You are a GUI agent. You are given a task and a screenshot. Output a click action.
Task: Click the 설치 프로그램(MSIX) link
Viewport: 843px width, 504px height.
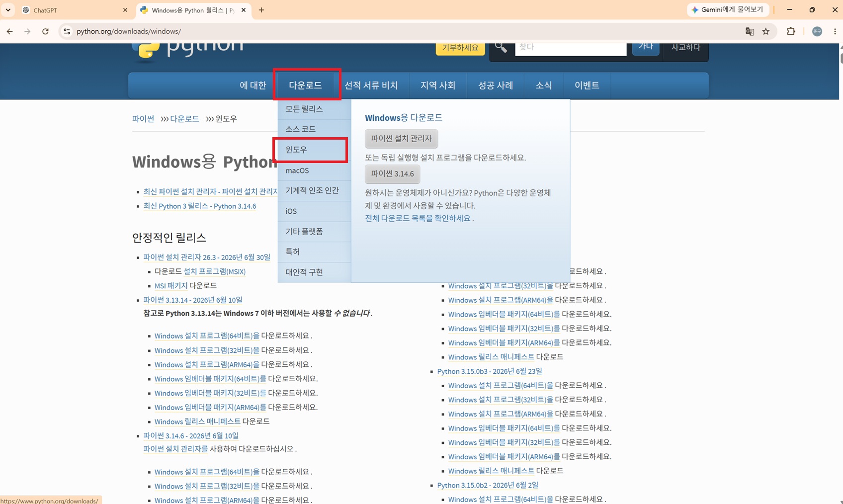(215, 272)
